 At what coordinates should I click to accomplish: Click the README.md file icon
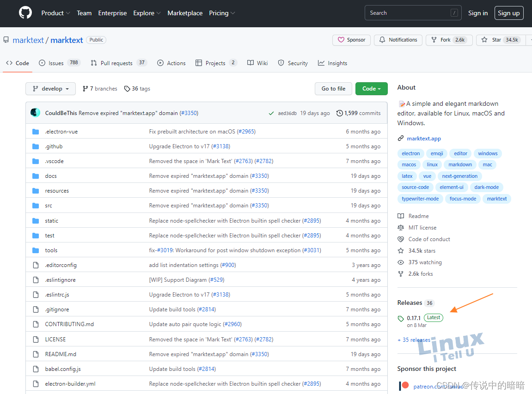click(x=36, y=354)
